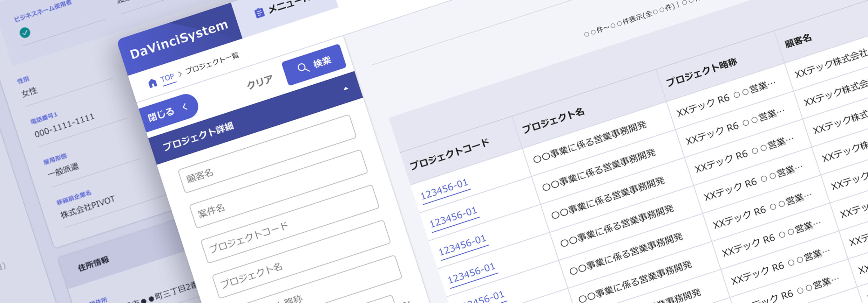Sort by the プロジェクトコード column header
The height and width of the screenshot is (303, 868).
pyautogui.click(x=449, y=153)
